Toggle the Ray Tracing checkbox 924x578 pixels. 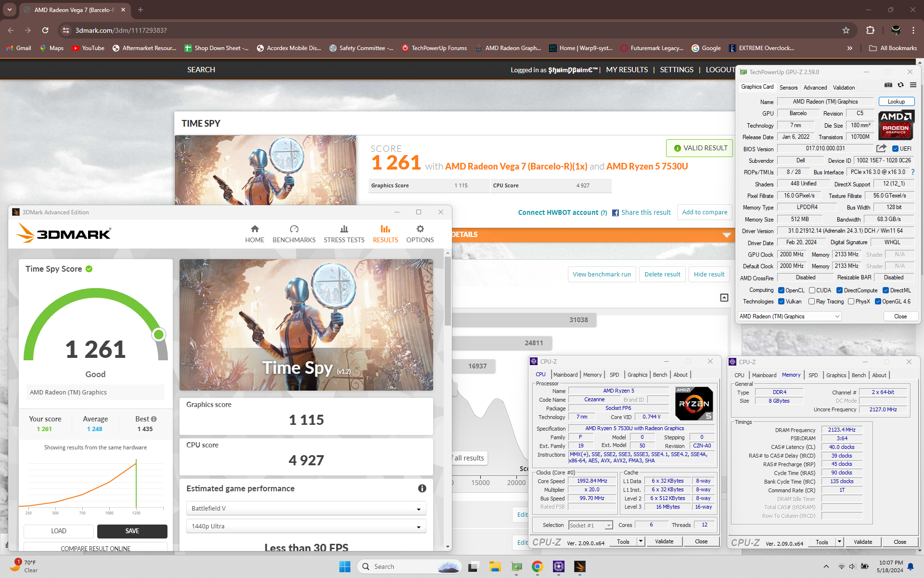click(x=812, y=302)
